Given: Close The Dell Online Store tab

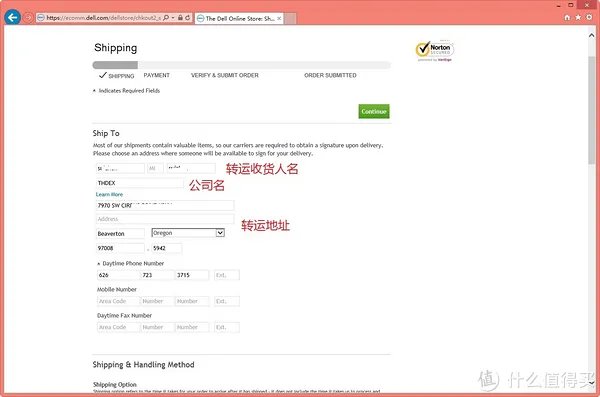Looking at the screenshot, I should pos(279,18).
